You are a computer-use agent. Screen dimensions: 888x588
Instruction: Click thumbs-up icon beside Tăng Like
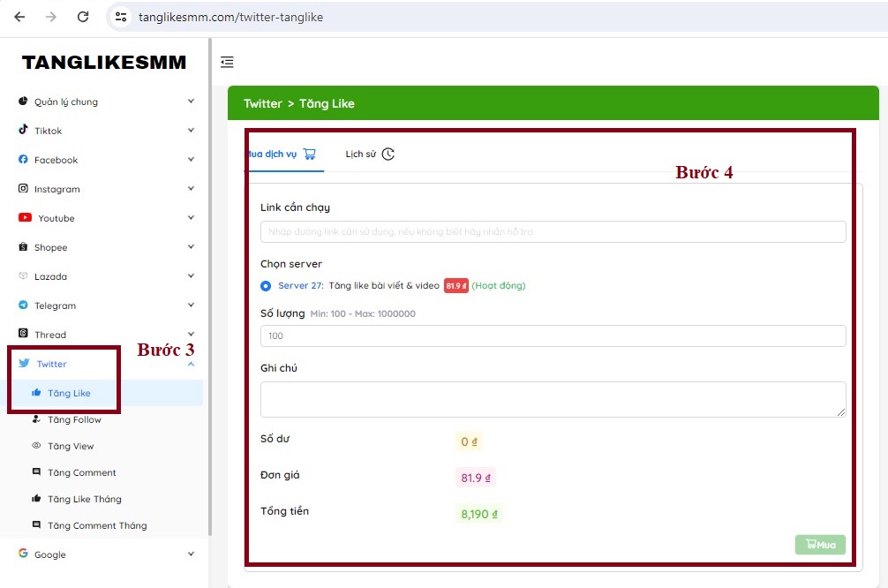[36, 393]
